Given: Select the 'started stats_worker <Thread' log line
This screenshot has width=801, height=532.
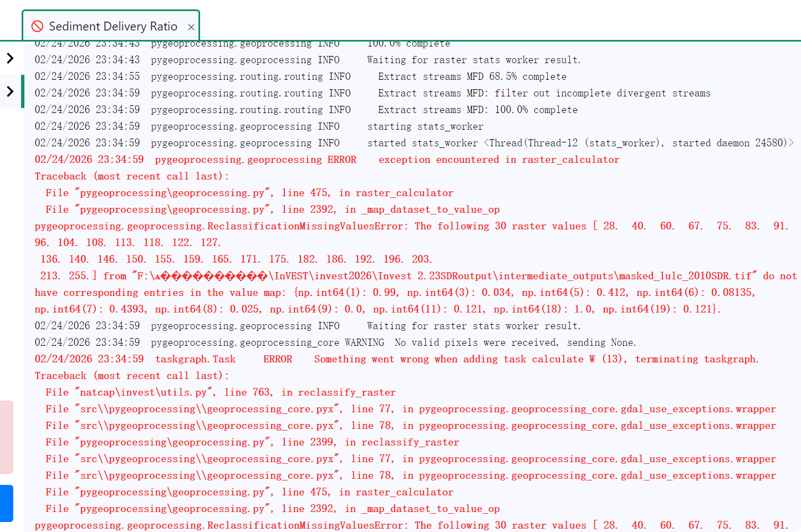Looking at the screenshot, I should click(414, 143).
